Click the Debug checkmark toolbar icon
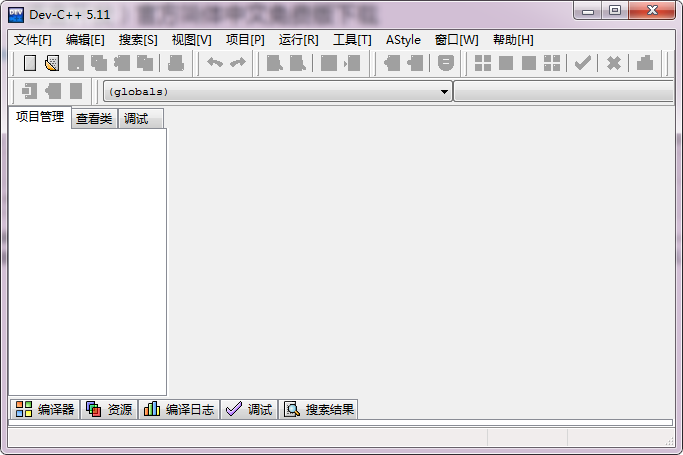Viewport: 683px width, 455px height. [x=583, y=63]
